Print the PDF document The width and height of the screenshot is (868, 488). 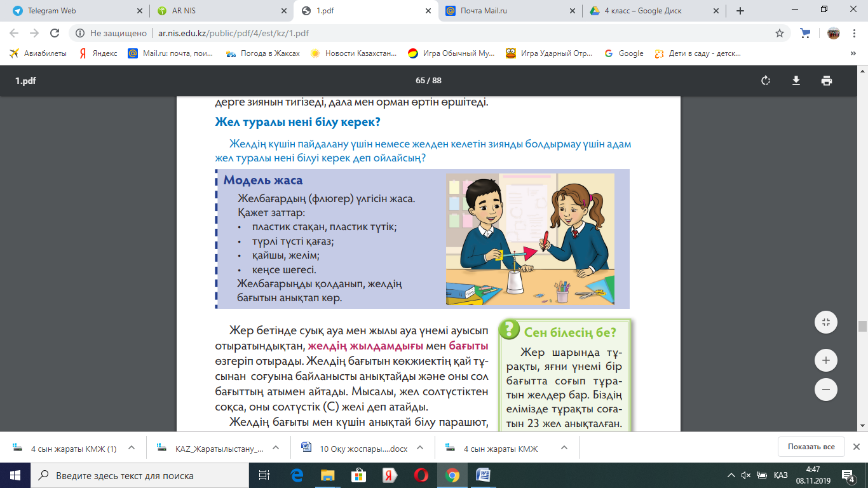pos(826,81)
